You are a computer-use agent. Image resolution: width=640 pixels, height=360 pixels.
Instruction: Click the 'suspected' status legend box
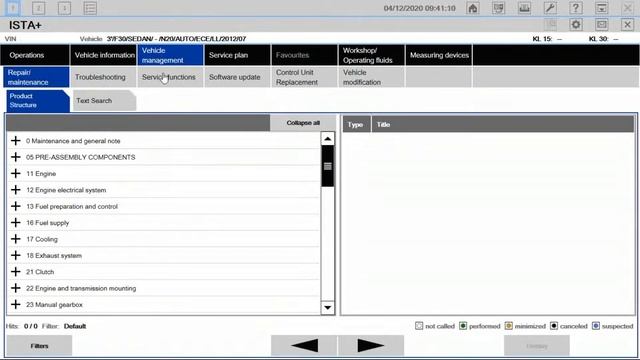point(596,326)
